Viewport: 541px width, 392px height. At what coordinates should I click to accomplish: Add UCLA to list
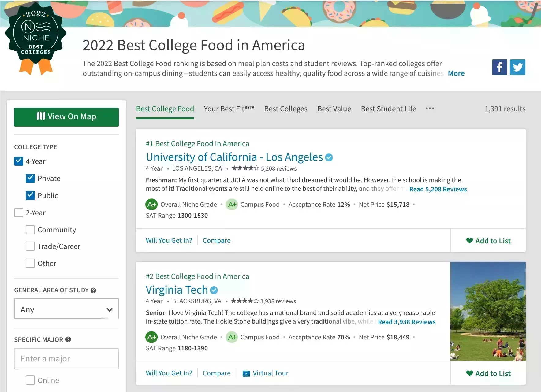(x=488, y=241)
